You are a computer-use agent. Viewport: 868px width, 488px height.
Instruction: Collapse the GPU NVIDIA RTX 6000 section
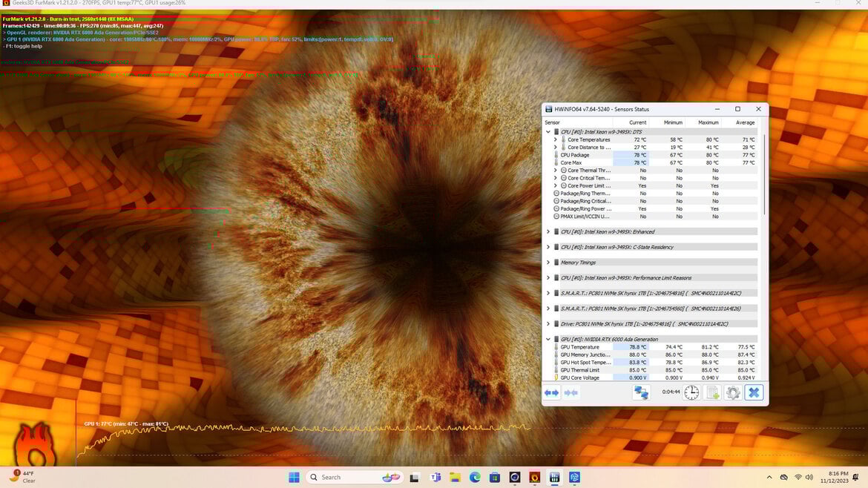click(548, 340)
